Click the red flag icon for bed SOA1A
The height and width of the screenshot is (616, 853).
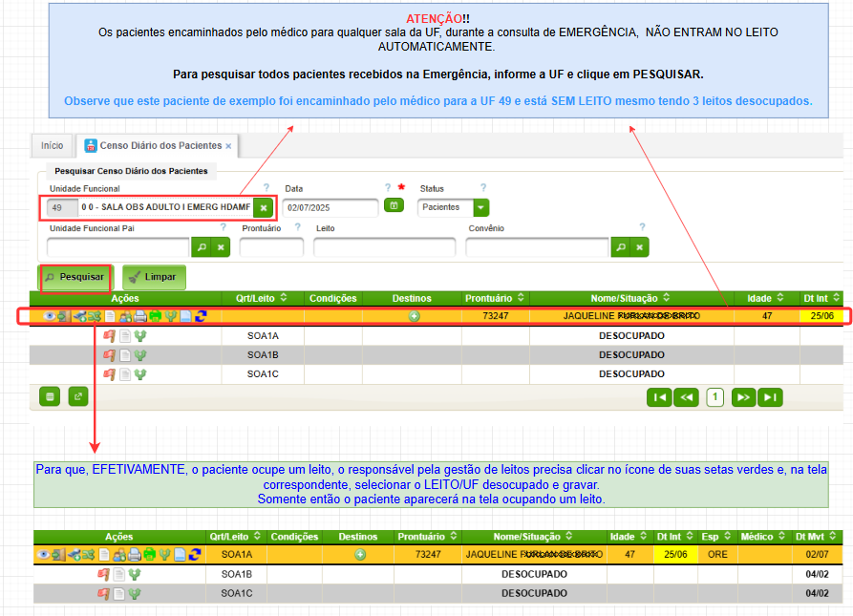(109, 335)
